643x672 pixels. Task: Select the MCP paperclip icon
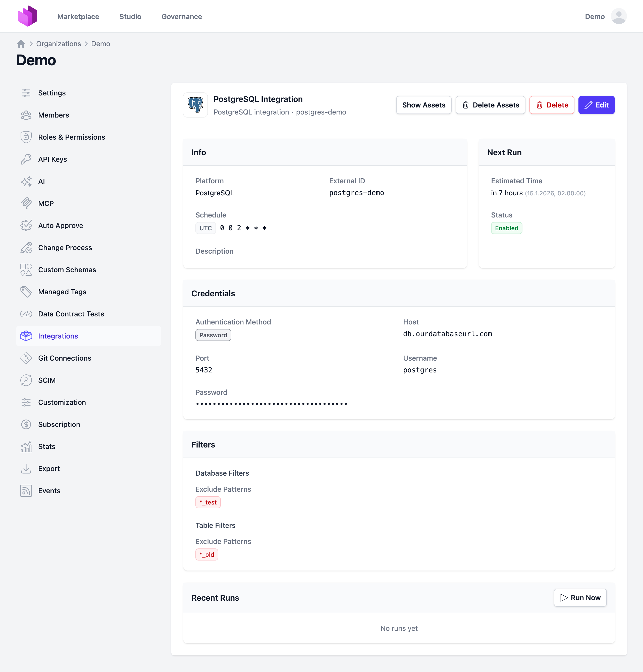pos(26,203)
